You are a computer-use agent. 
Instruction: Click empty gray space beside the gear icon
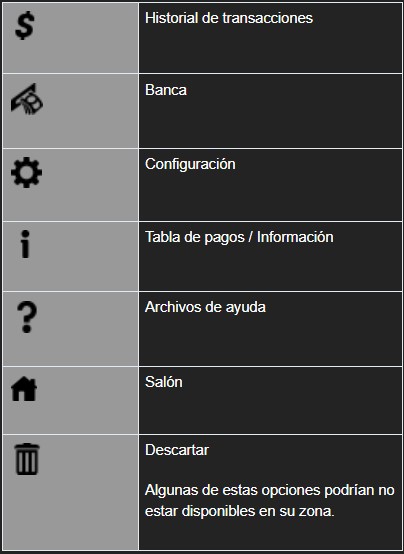(x=92, y=185)
